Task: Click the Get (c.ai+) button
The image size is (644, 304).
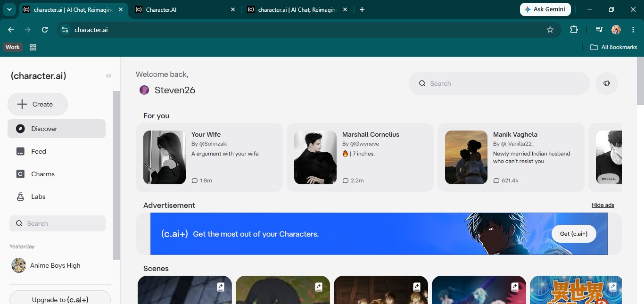Action: [574, 234]
